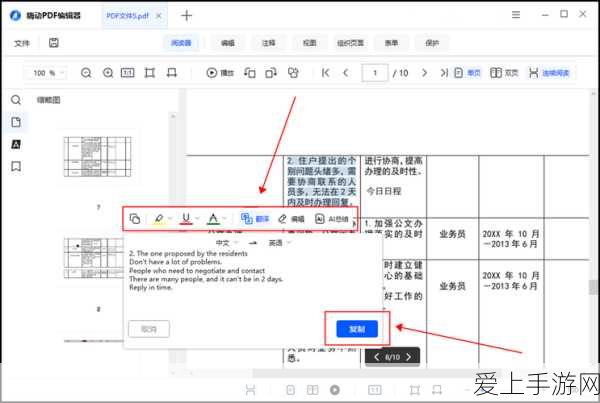Screen dimensions: 600x403
Task: Toggle 连续阅读 continuous reading mode
Action: tap(549, 73)
